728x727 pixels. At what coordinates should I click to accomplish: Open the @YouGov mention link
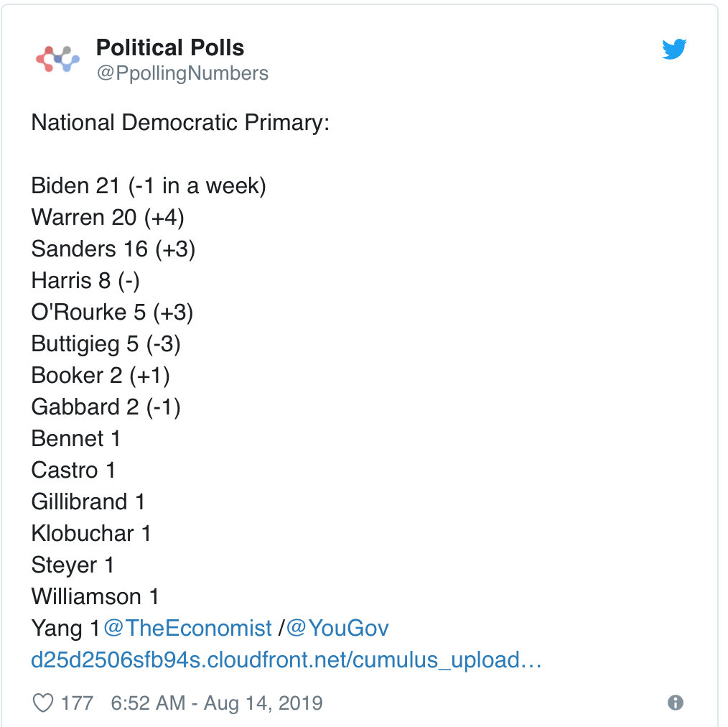pyautogui.click(x=337, y=628)
